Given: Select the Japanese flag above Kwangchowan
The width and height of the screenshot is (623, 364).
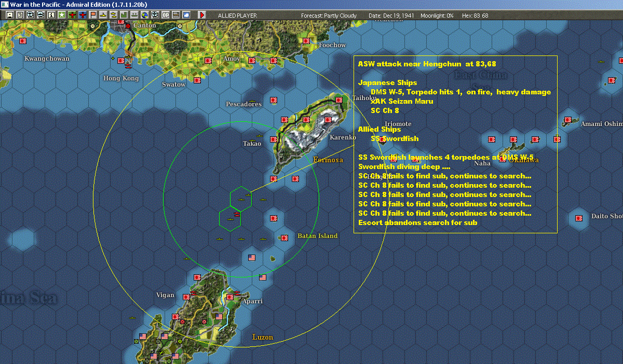Looking at the screenshot, I should coord(23,40).
